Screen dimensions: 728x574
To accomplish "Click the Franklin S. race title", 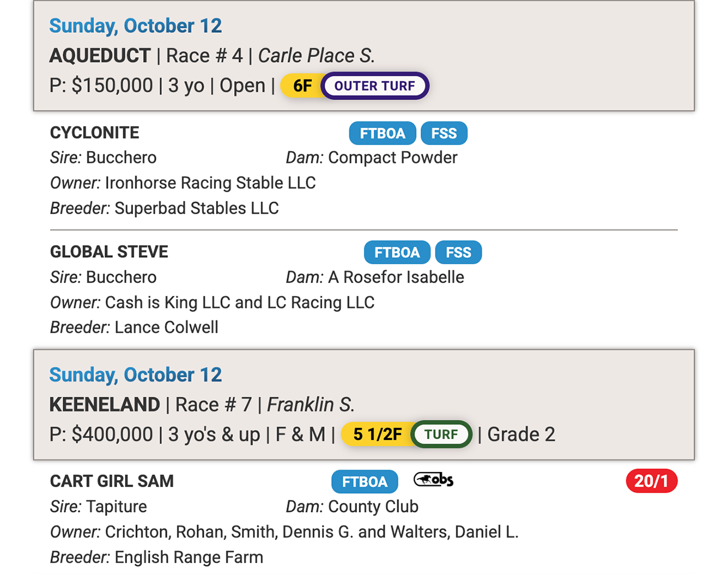I will click(311, 405).
